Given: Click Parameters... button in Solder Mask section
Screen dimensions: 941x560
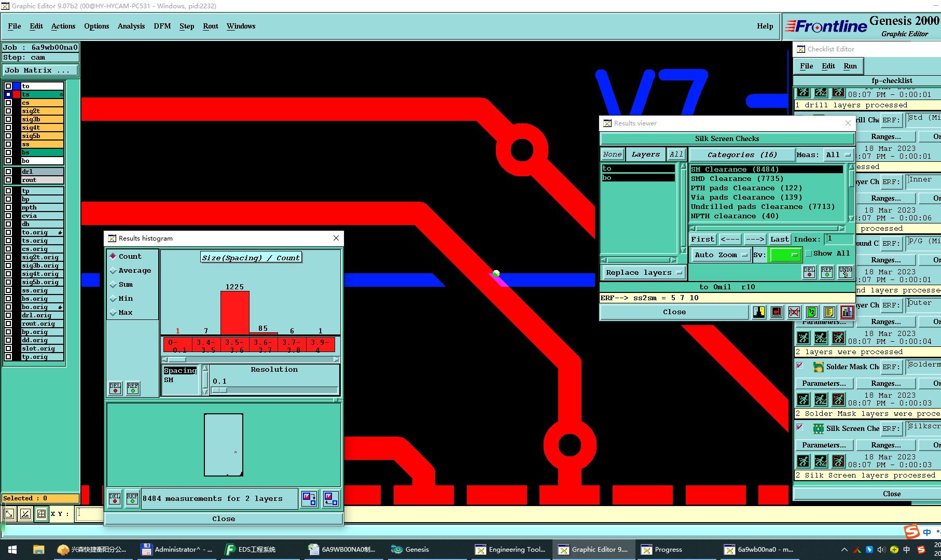Looking at the screenshot, I should tap(823, 383).
